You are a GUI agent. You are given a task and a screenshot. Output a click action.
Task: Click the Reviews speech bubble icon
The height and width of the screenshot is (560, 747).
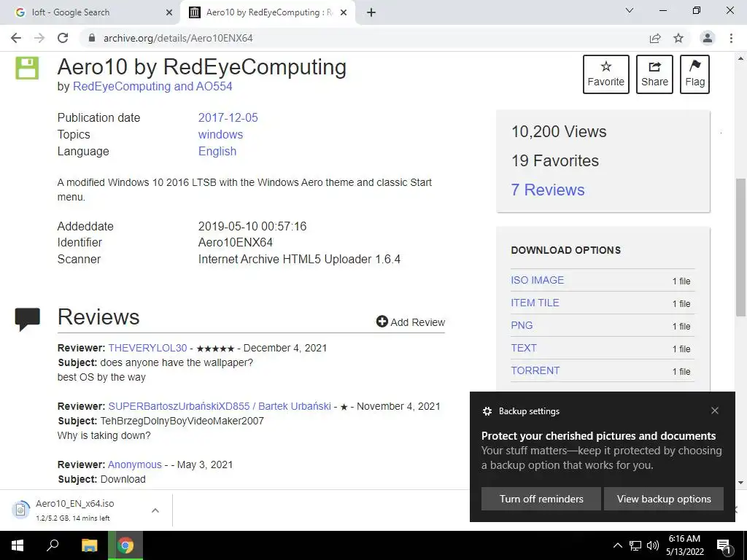click(x=27, y=319)
